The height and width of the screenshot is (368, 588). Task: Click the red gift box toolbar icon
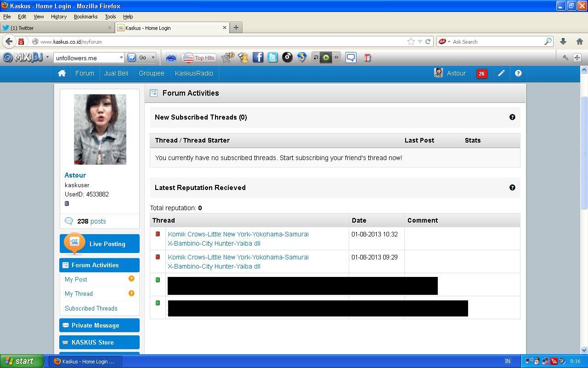point(367,57)
